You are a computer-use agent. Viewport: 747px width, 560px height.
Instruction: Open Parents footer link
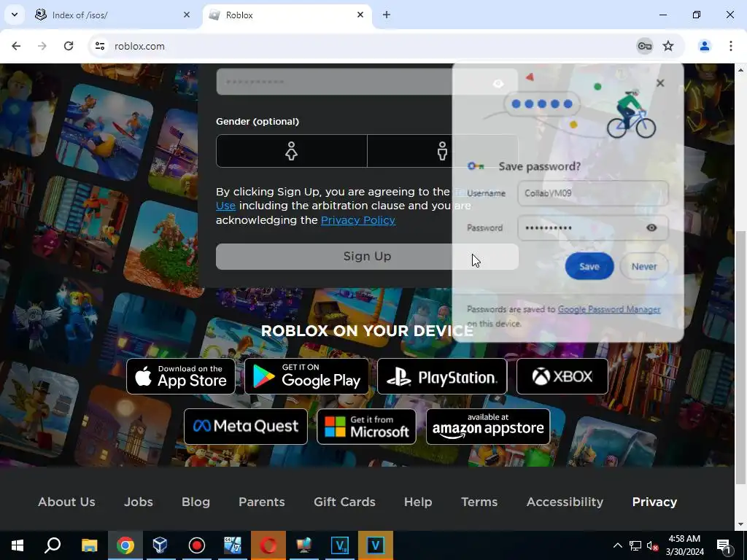(262, 502)
